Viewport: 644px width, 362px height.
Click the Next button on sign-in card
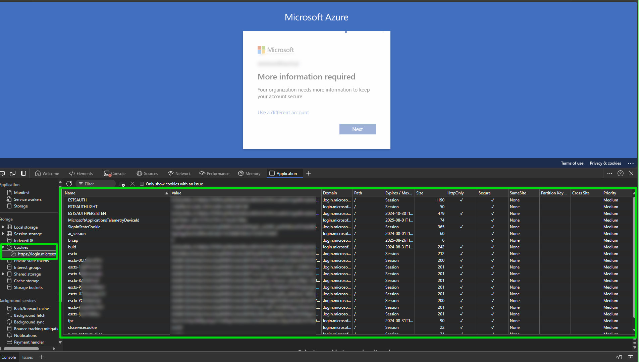pos(357,129)
